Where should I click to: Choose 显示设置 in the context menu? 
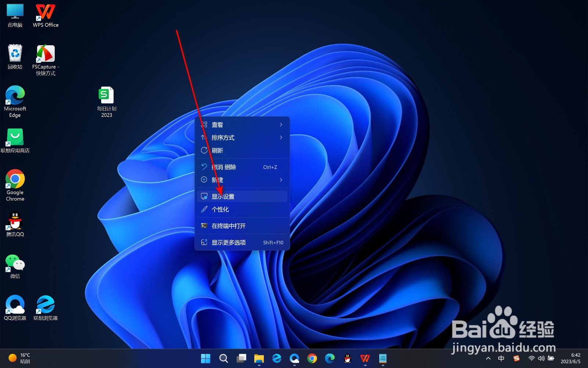click(x=242, y=197)
